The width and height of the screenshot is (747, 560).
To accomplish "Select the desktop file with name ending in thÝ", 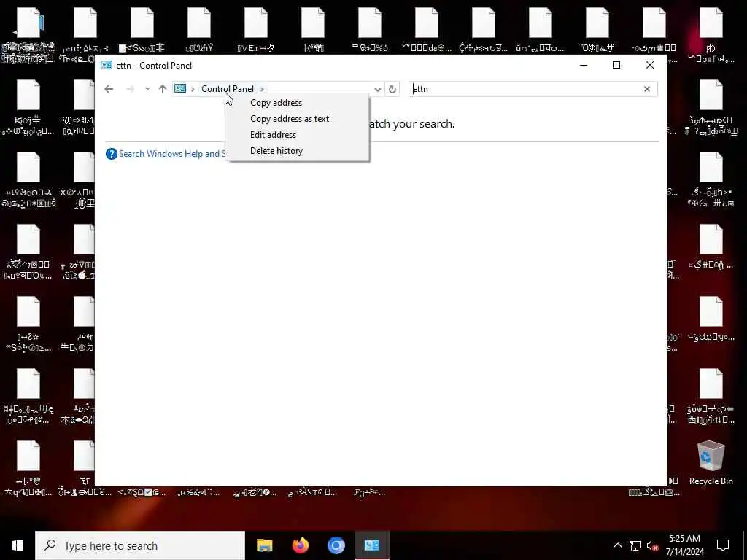I will point(199,30).
